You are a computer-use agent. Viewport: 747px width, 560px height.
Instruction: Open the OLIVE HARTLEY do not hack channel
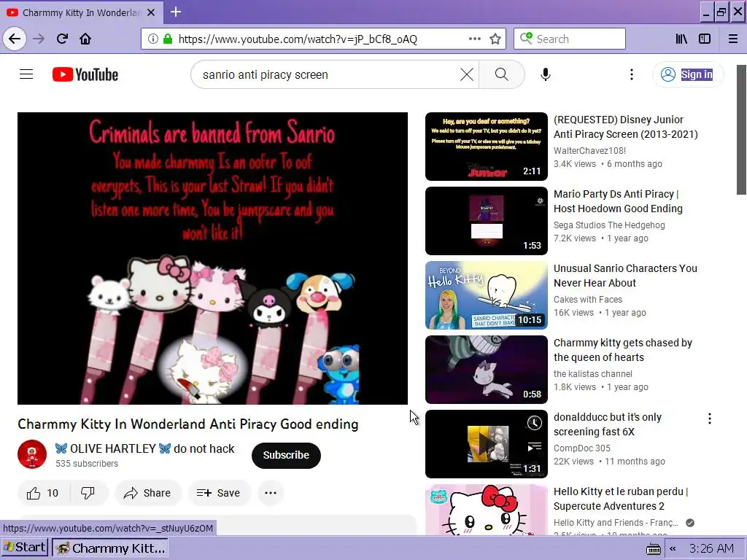[x=145, y=448]
